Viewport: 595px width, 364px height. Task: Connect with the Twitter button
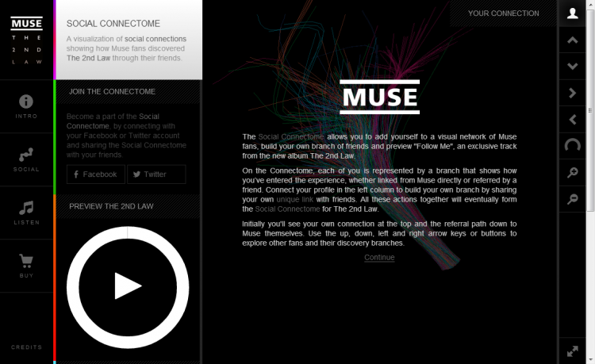[x=156, y=174]
